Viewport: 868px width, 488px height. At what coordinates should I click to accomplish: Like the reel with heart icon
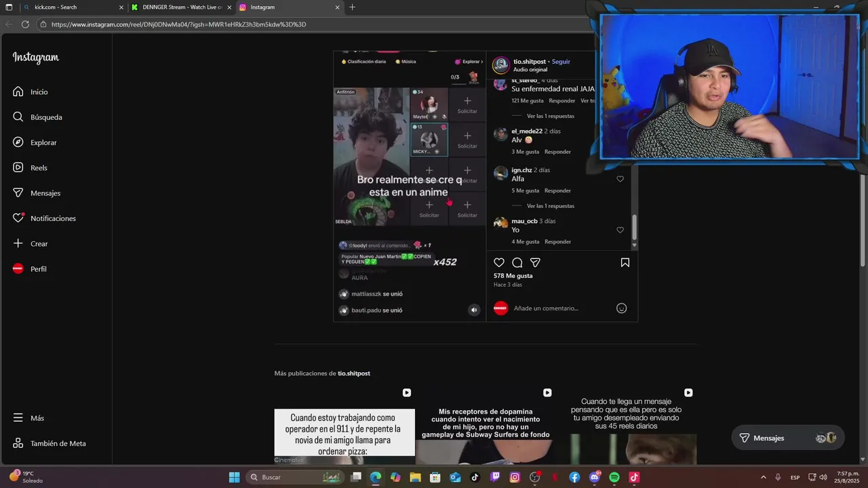click(x=499, y=262)
